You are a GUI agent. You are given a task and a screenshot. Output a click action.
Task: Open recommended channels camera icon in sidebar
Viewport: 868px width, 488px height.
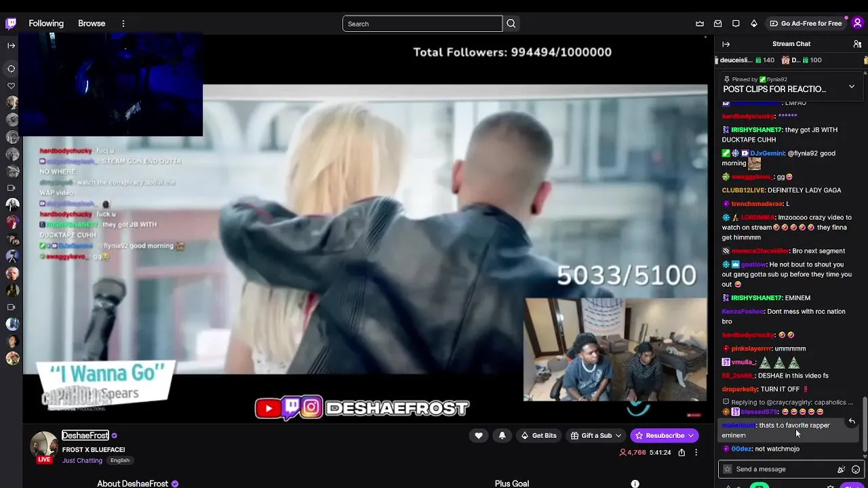click(12, 188)
